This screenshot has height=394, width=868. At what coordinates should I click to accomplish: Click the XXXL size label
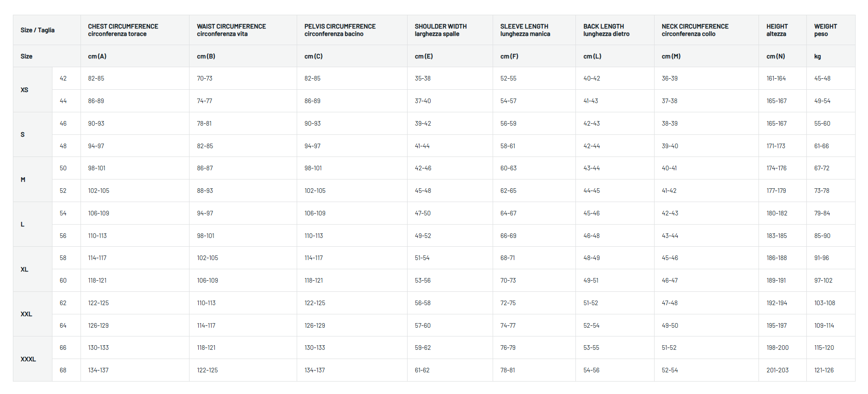pyautogui.click(x=28, y=359)
